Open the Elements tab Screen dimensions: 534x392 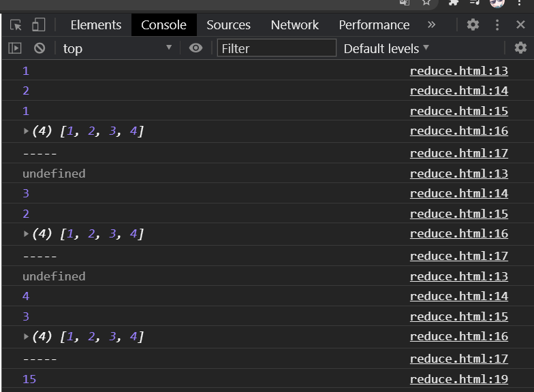click(95, 25)
